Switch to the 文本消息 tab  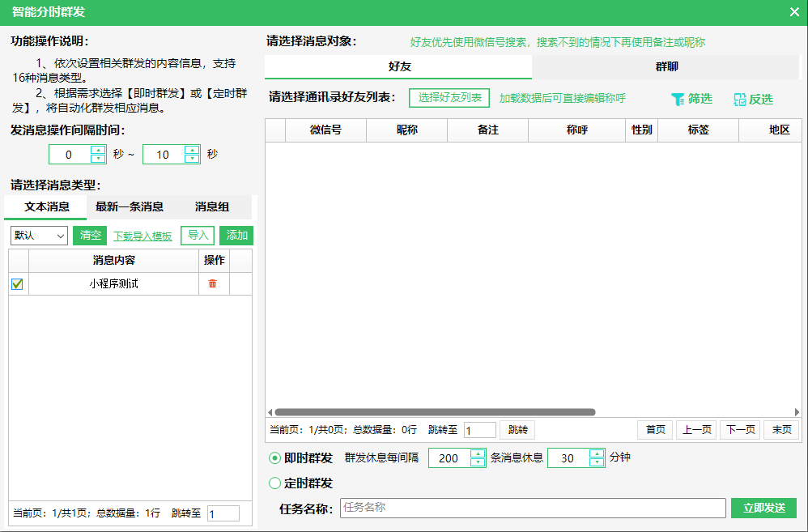[x=46, y=206]
